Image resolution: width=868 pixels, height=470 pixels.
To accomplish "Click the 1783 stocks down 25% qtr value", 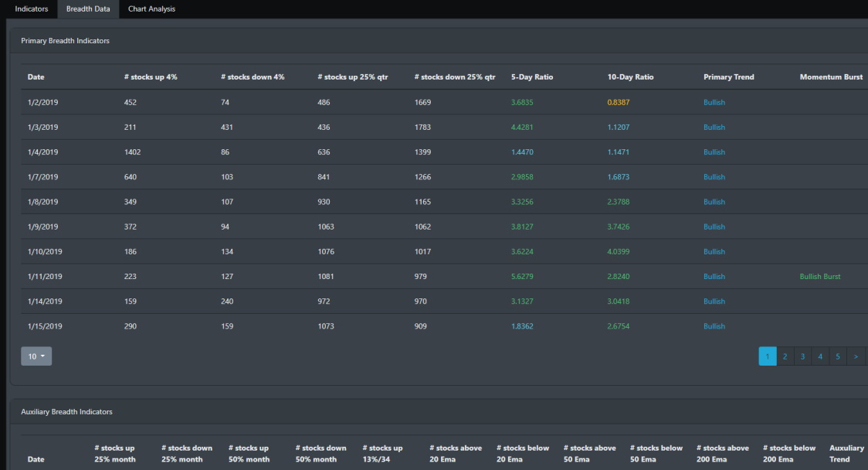I will point(422,128).
